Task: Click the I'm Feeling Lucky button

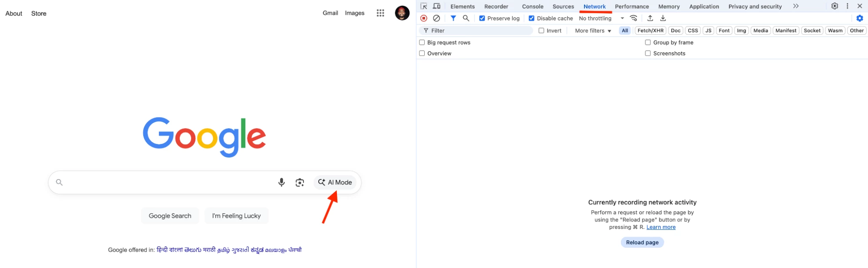Action: click(x=236, y=216)
